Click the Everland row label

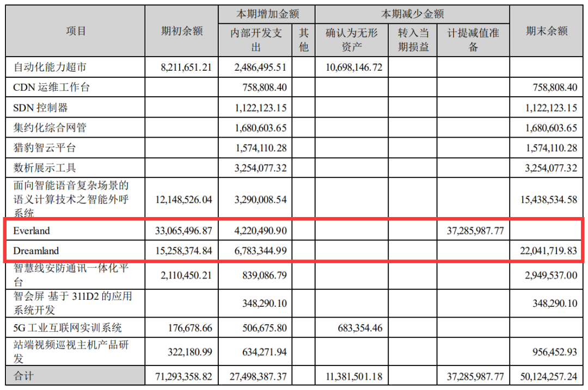(32, 231)
